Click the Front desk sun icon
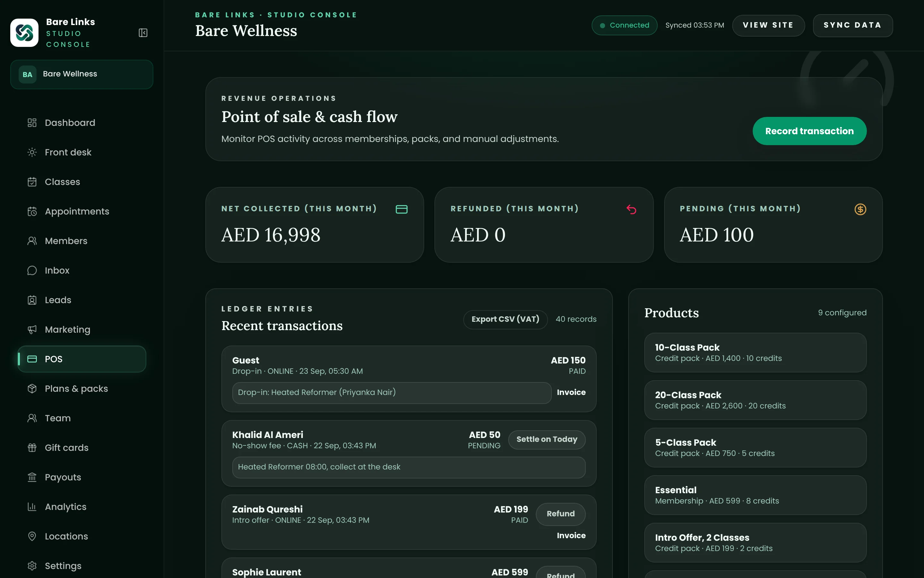 point(32,152)
